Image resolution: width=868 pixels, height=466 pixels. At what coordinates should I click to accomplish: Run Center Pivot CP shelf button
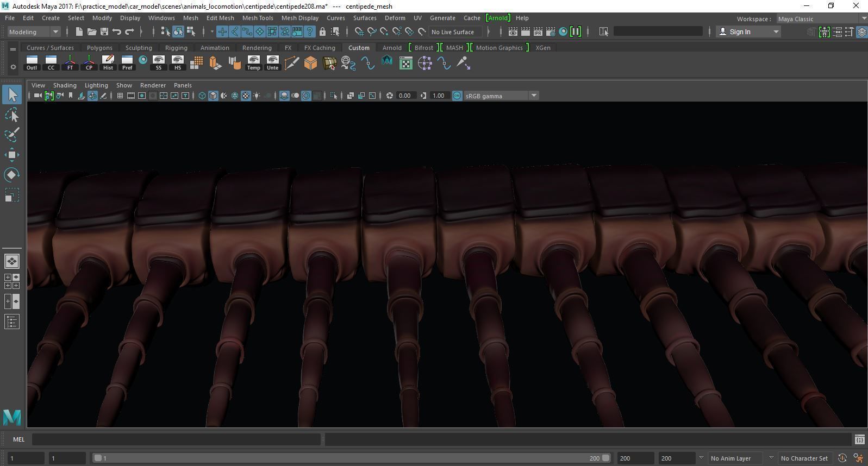89,63
